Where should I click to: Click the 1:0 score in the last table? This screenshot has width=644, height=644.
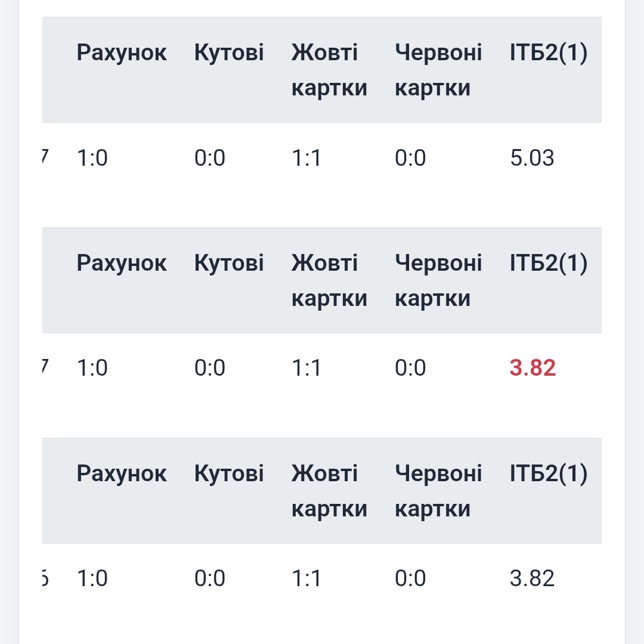[92, 578]
